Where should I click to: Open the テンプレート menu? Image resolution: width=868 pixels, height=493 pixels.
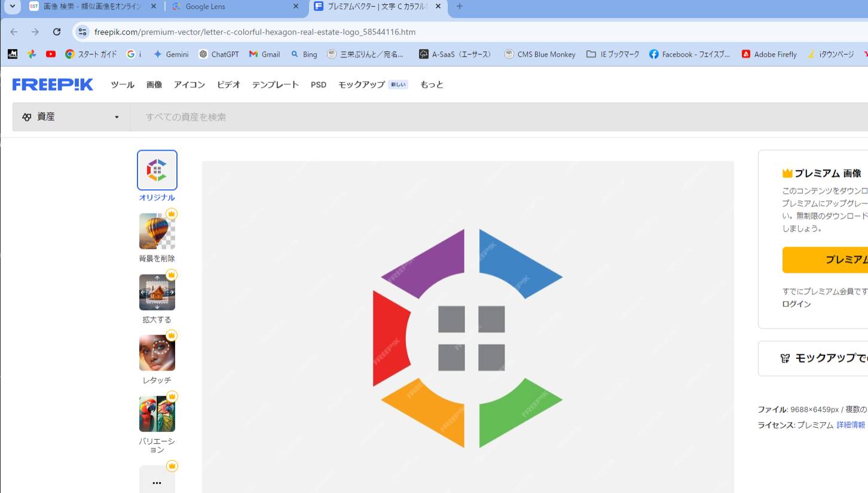coord(275,84)
